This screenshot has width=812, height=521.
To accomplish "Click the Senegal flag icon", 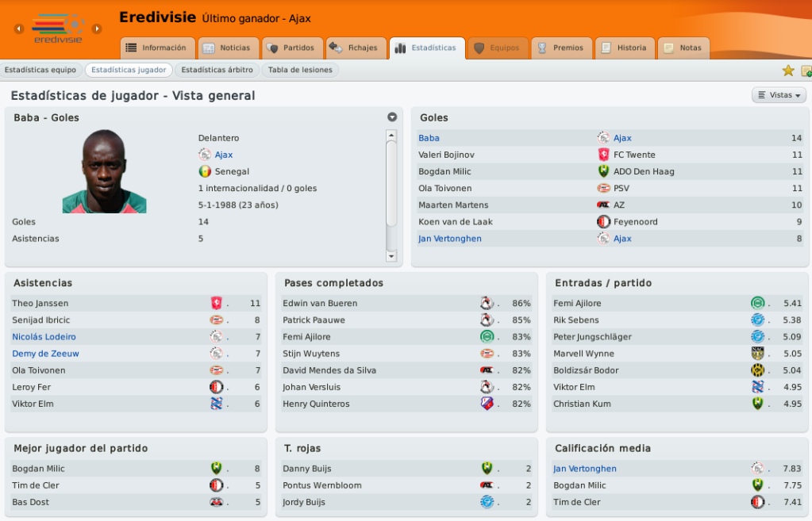I will (x=205, y=171).
